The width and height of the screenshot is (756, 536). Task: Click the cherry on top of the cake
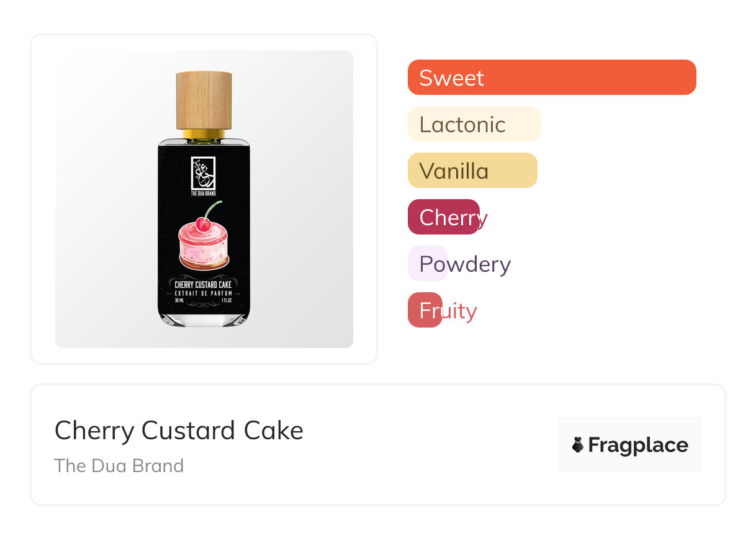203,223
